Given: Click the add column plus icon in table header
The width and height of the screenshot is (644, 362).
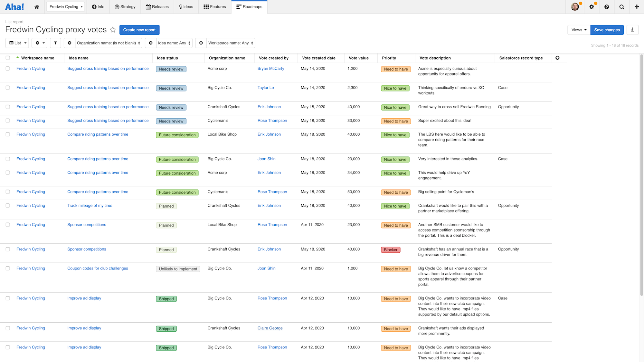Looking at the screenshot, I should pyautogui.click(x=557, y=58).
